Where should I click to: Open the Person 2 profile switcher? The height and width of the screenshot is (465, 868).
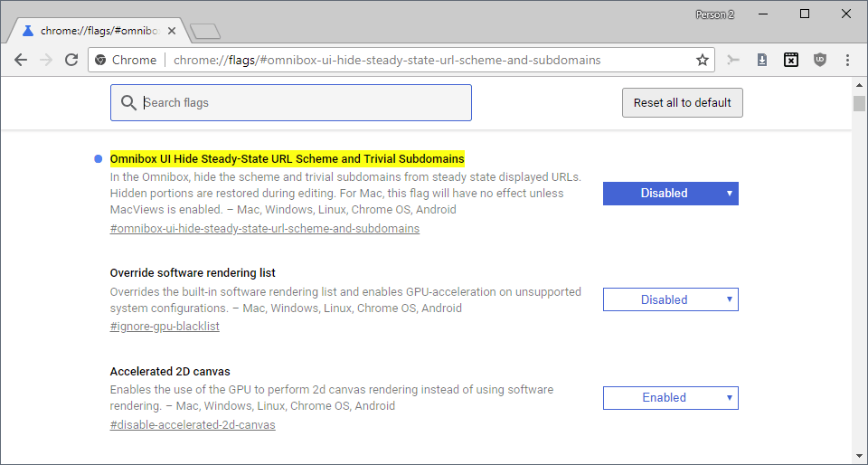(714, 15)
